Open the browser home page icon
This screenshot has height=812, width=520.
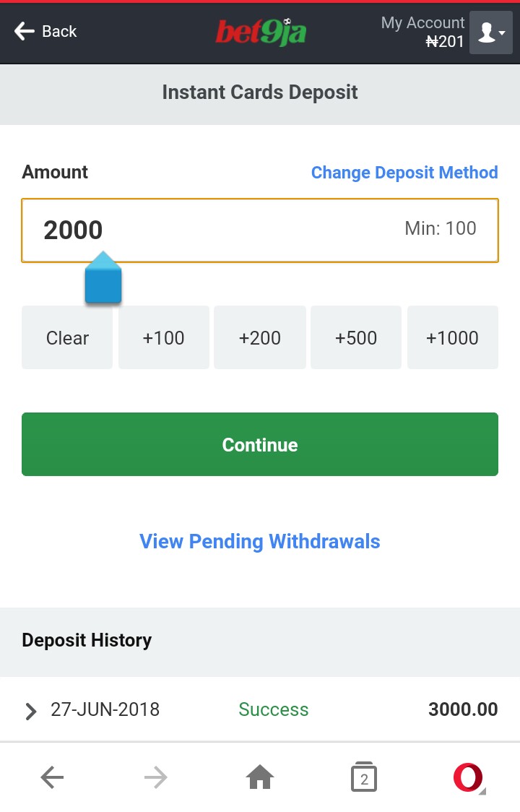coord(260,777)
